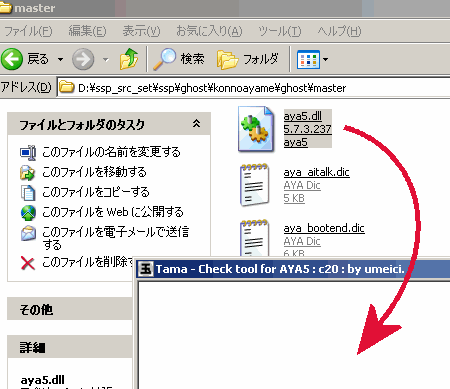Click このファイルをコピーする link
The height and width of the screenshot is (389, 450).
pyautogui.click(x=96, y=192)
